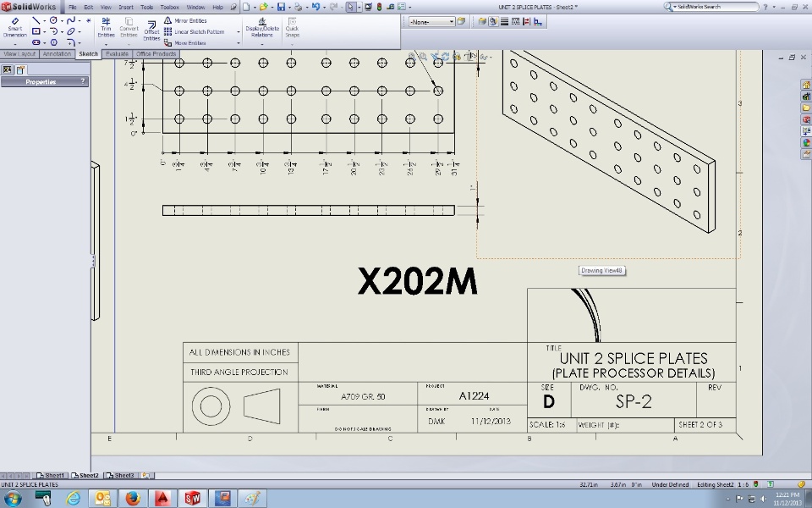The height and width of the screenshot is (508, 812).
Task: Select the Circle sketch tool
Action: coord(53,20)
